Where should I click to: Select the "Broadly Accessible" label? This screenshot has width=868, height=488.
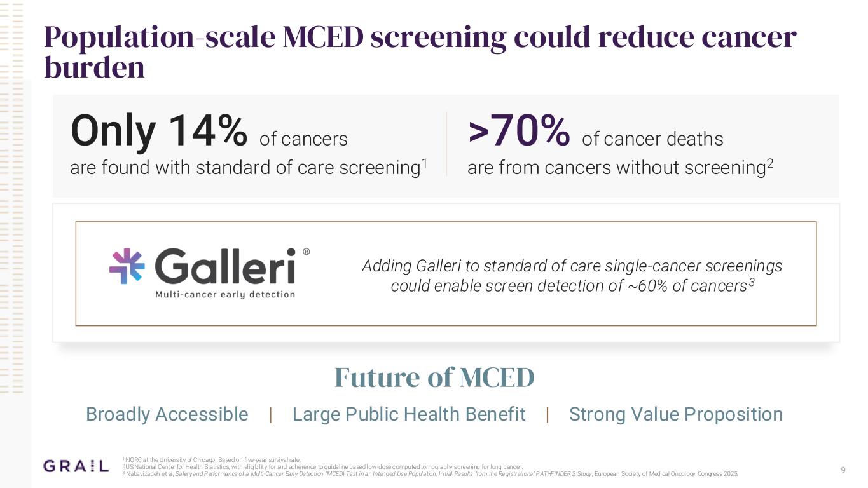(x=167, y=414)
